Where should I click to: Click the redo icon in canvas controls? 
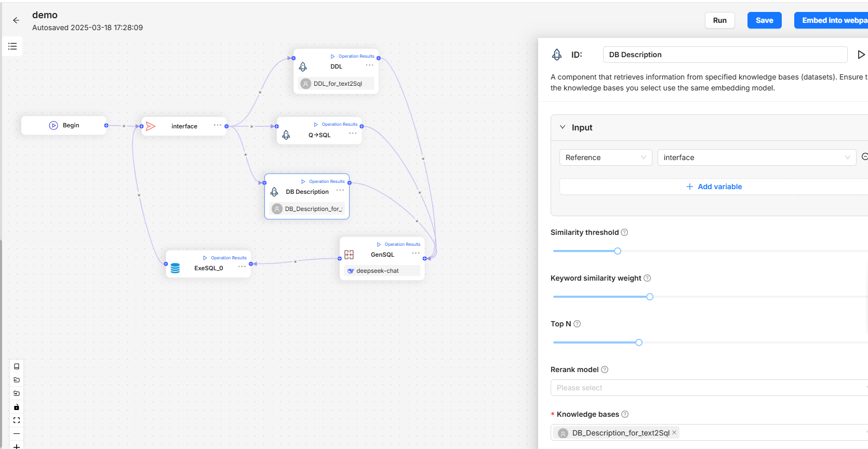pos(17,393)
